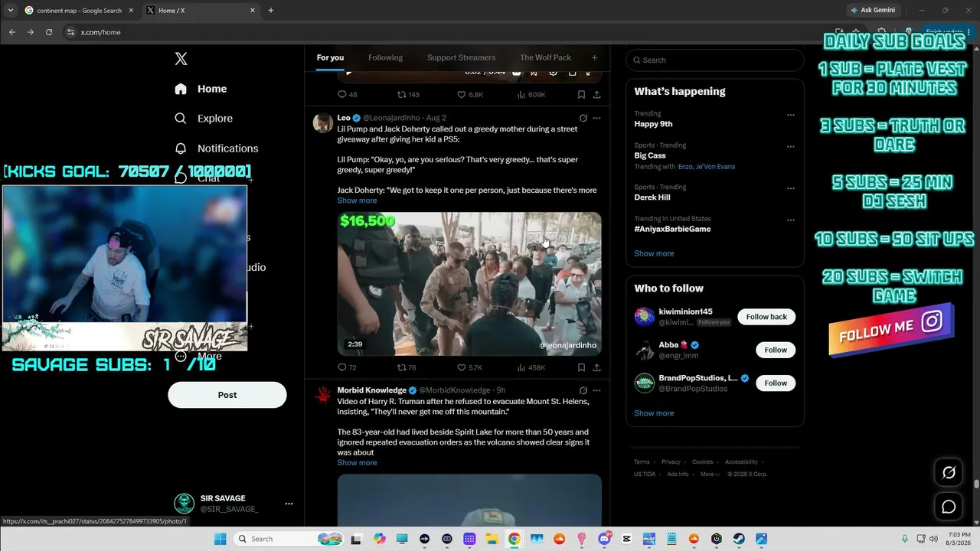The width and height of the screenshot is (980, 551).
Task: Open more options for #AniyaxBarbieGame trend
Action: pyautogui.click(x=791, y=220)
